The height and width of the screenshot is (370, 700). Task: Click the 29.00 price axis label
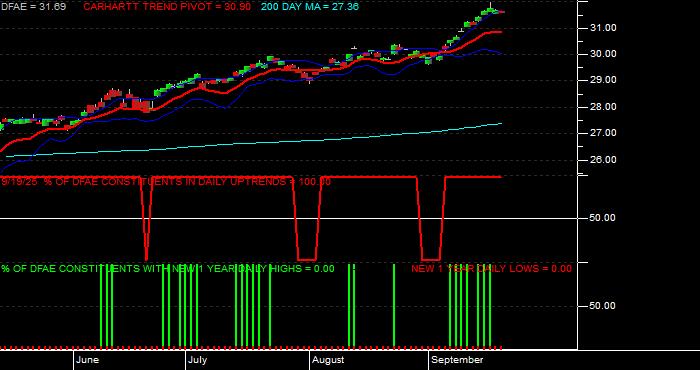pyautogui.click(x=604, y=80)
